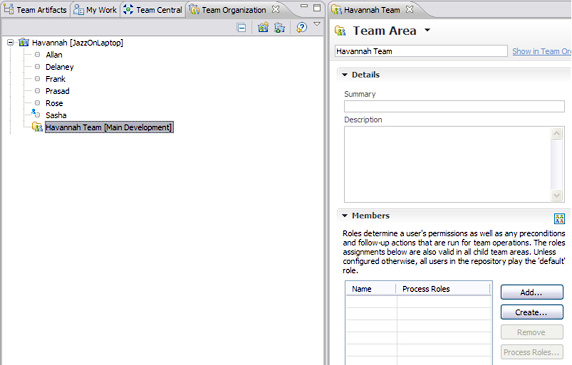Open the Show in Team Organization link

coord(542,51)
